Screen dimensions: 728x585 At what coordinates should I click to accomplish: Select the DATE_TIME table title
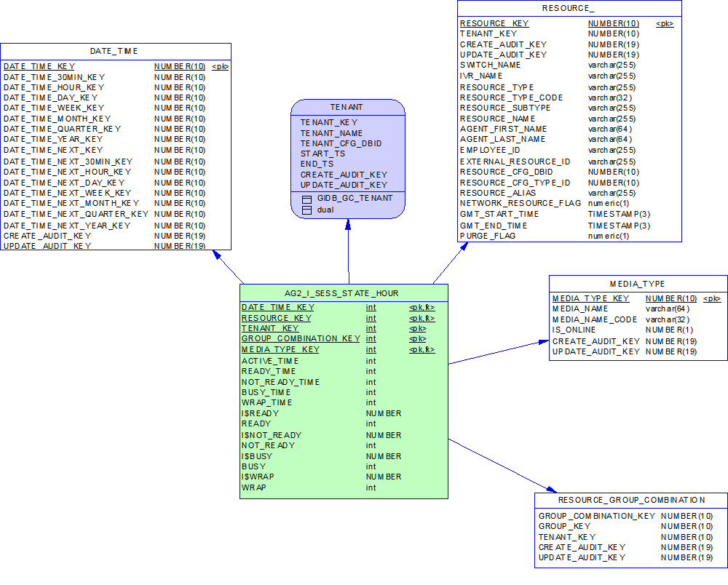coord(114,51)
